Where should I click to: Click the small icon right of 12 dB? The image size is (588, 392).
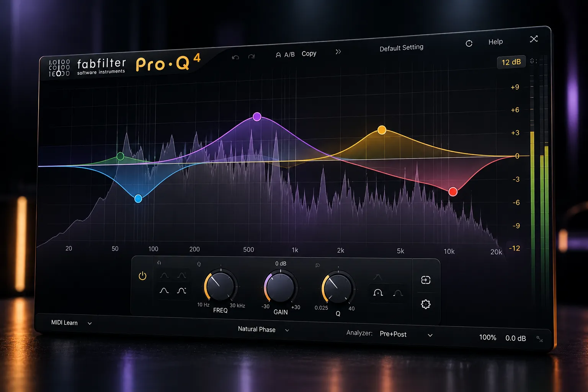tap(533, 61)
